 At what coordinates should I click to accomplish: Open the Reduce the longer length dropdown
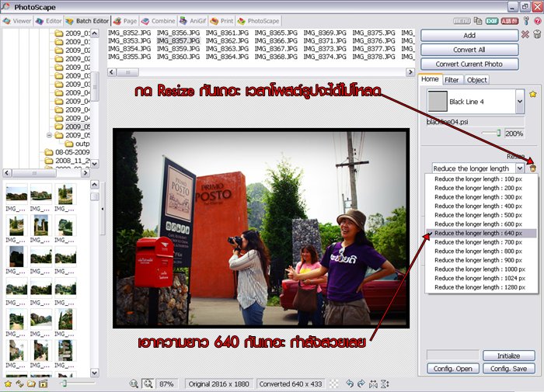coord(519,168)
